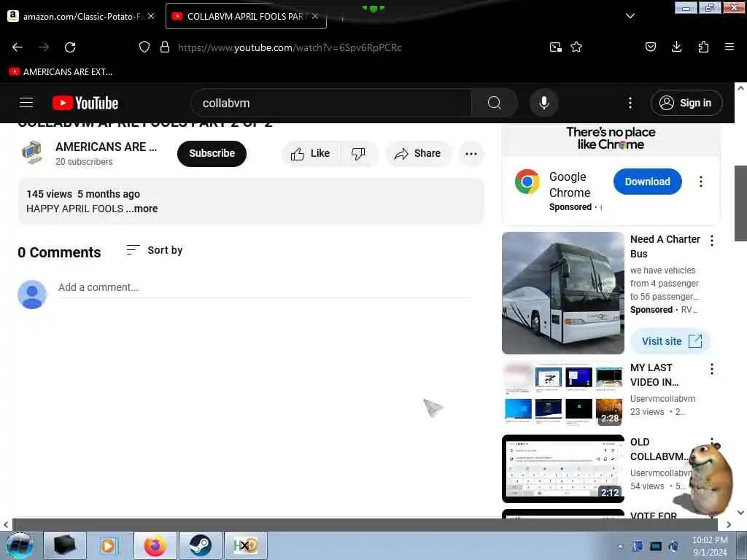
Task: Expand description with ...more
Action: [x=142, y=209]
